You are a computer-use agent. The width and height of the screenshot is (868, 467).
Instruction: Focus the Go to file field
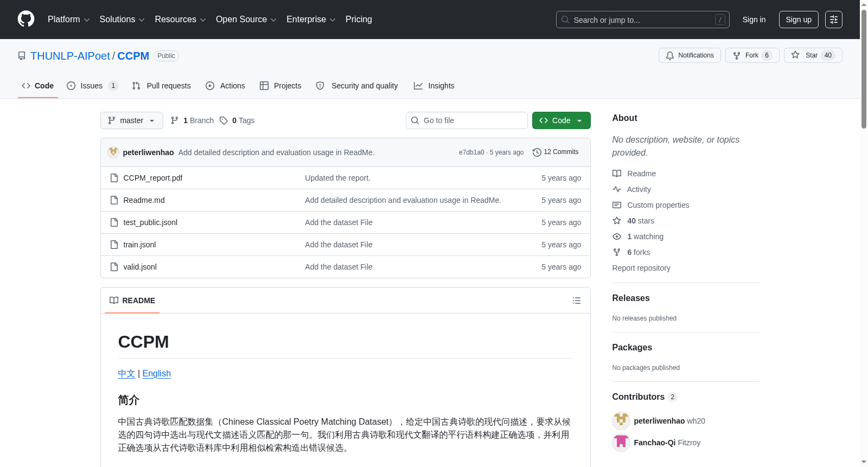[x=467, y=120]
